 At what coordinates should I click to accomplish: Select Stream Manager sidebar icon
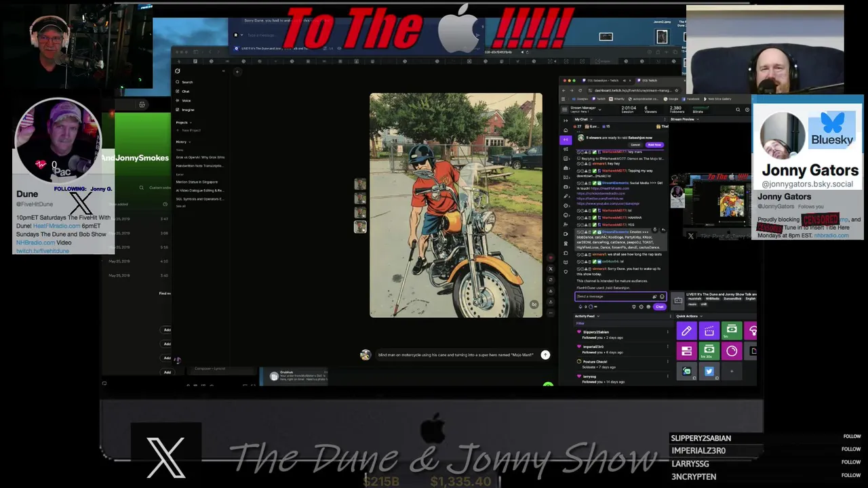click(x=566, y=140)
